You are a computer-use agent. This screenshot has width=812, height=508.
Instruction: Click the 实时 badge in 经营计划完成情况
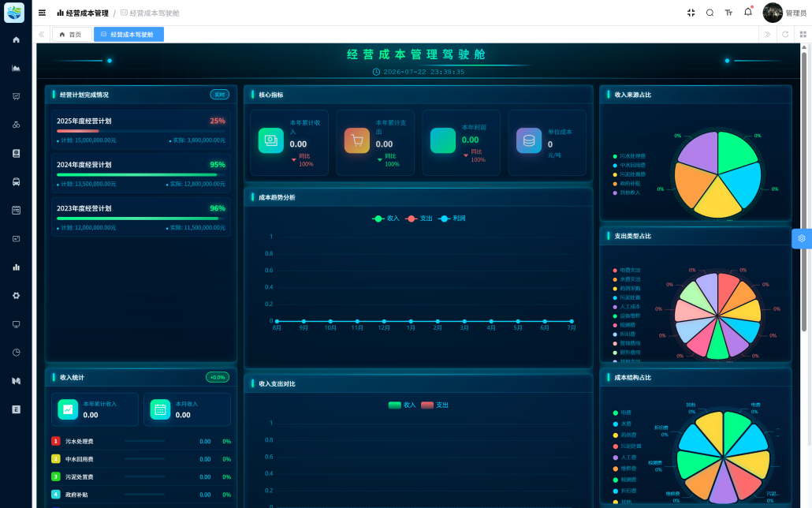click(220, 95)
